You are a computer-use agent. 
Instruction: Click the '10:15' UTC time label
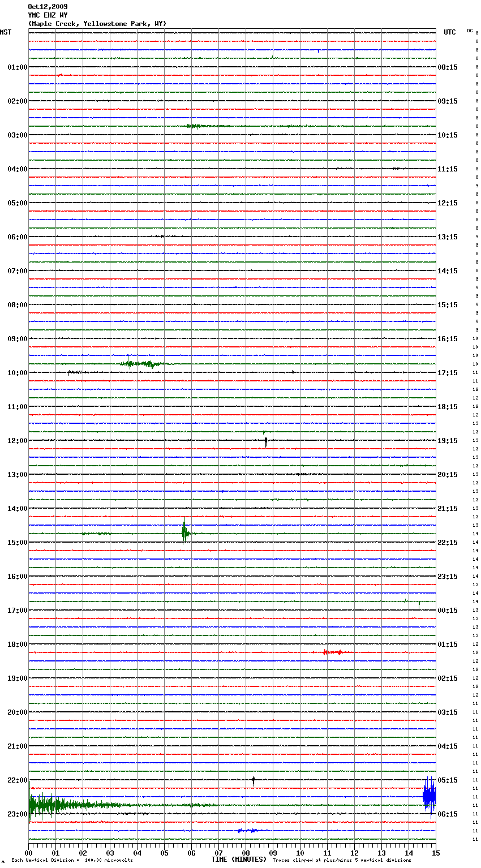coord(448,135)
